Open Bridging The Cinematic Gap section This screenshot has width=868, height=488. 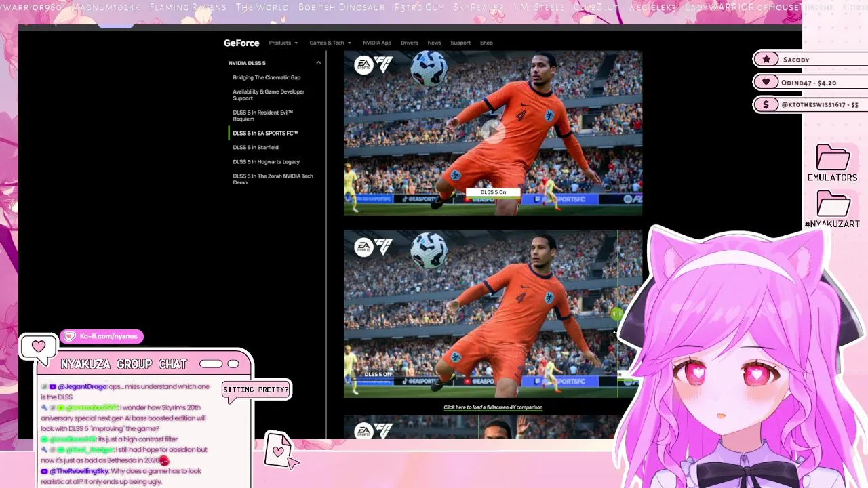click(x=267, y=77)
